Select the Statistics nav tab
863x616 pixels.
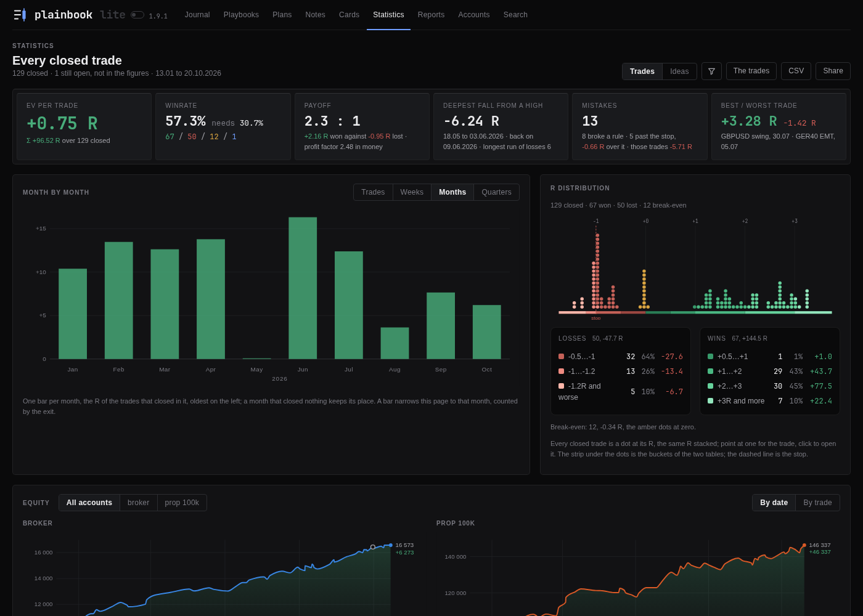pos(388,15)
